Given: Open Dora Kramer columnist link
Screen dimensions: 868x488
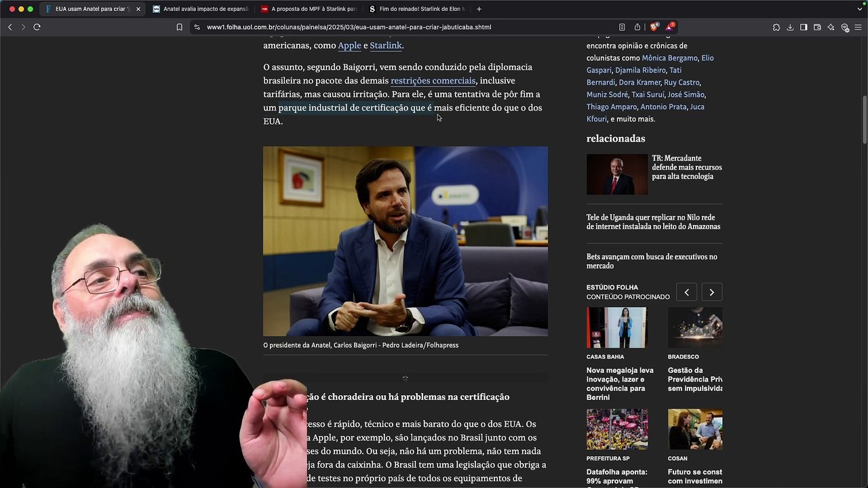Looking at the screenshot, I should click(x=639, y=83).
